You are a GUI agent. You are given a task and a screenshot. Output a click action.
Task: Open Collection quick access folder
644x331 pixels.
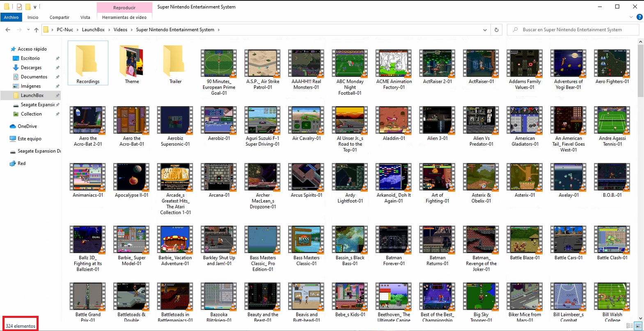(31, 114)
